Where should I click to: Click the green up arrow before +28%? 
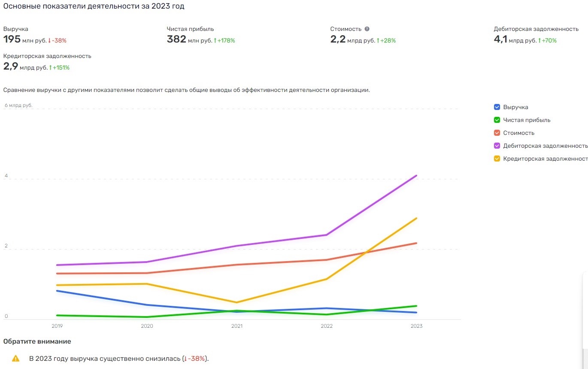pos(378,41)
